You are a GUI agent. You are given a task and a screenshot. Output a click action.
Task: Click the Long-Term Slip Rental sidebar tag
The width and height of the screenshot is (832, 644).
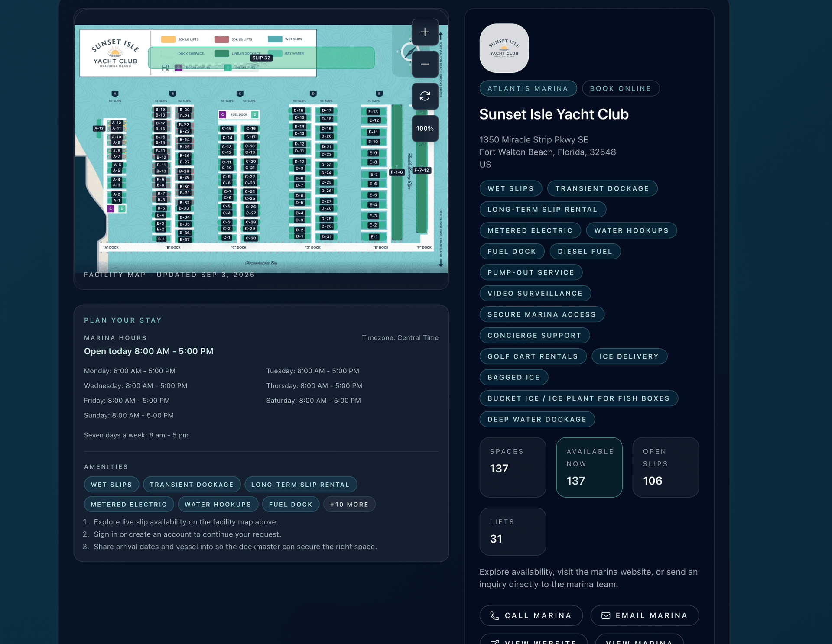pyautogui.click(x=543, y=210)
